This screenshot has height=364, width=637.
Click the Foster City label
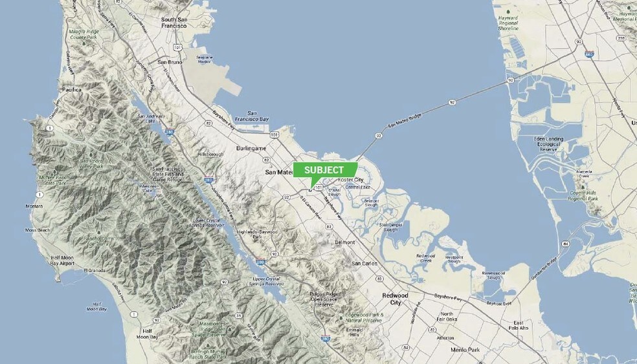pyautogui.click(x=351, y=180)
